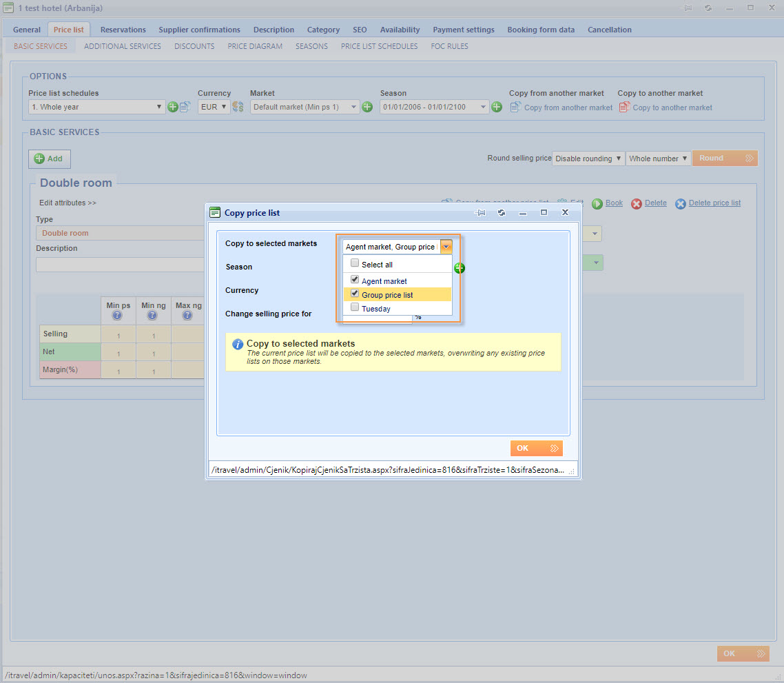Viewport: 784px width, 683px height.
Task: Click Copy to another market icon
Action: [624, 107]
